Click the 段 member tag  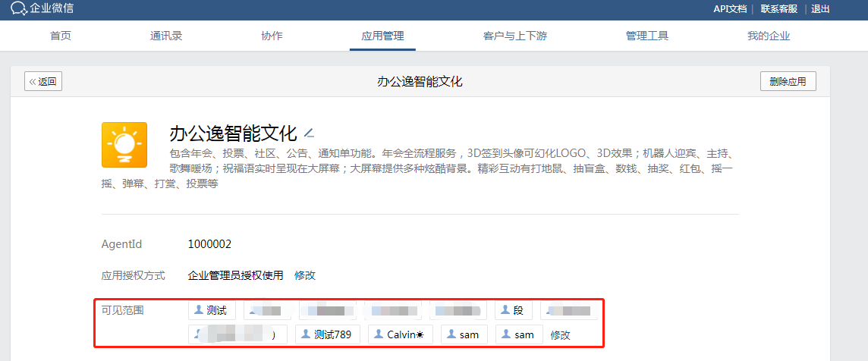pyautogui.click(x=514, y=311)
